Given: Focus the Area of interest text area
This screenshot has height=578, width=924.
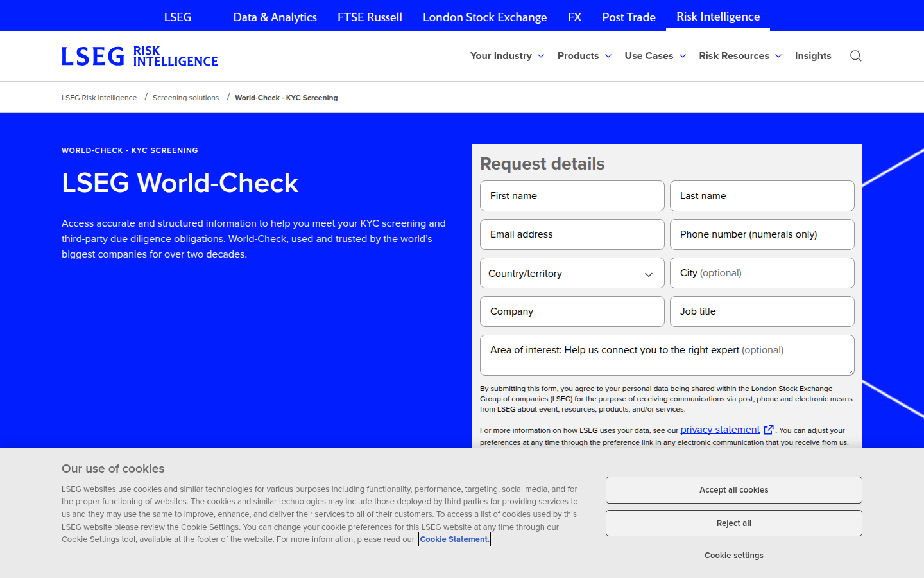Looking at the screenshot, I should point(667,355).
